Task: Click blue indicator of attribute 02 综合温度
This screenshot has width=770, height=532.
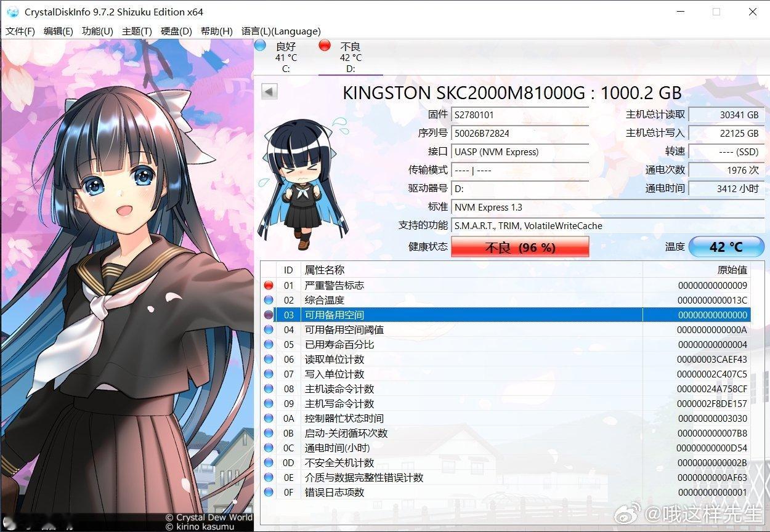Action: tap(269, 300)
